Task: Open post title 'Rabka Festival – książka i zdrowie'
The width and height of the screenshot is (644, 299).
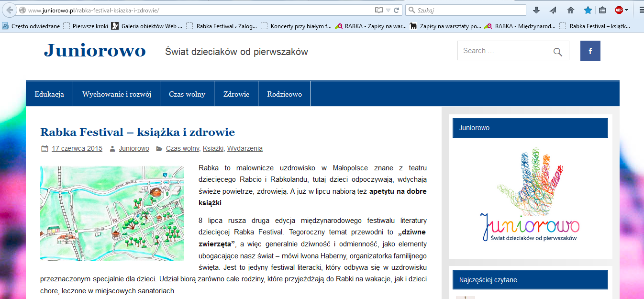Action: click(137, 132)
